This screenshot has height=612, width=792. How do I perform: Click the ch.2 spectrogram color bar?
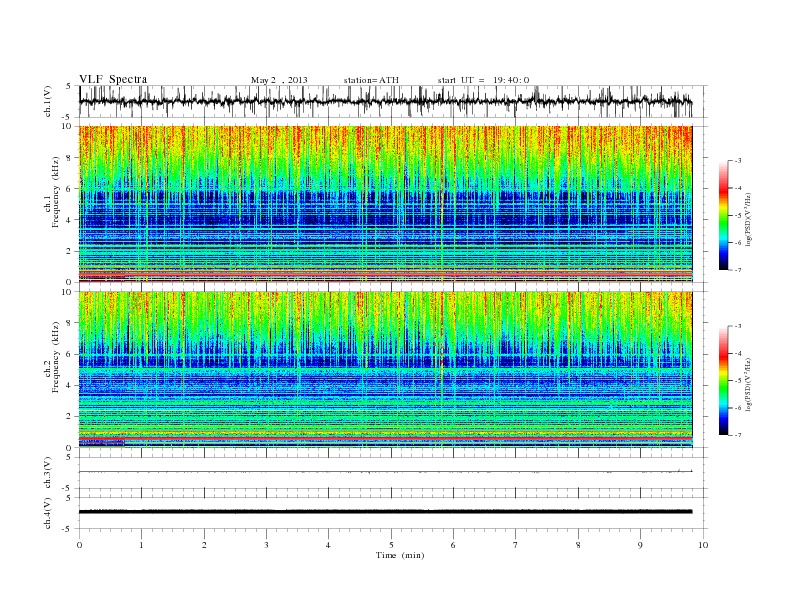point(724,380)
